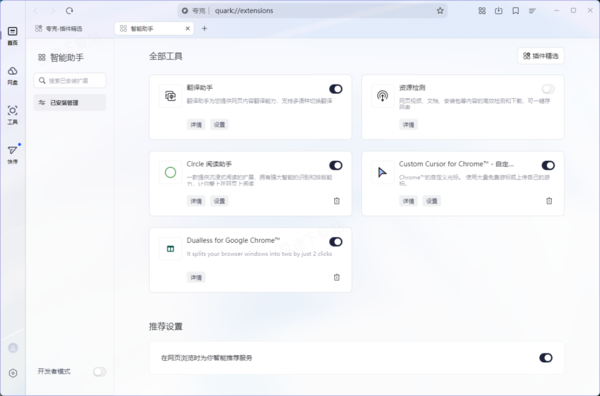Select 已安装管理 in the sidebar
The height and width of the screenshot is (396, 600).
coord(70,103)
